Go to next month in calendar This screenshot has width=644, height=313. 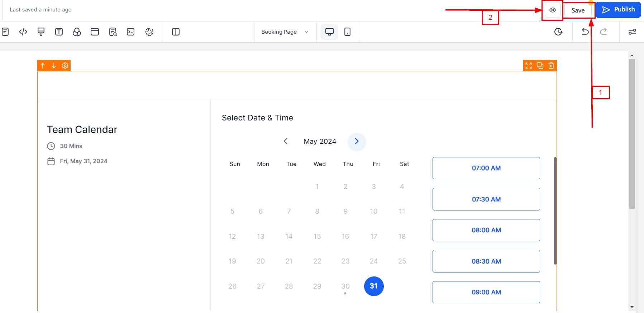(x=357, y=142)
